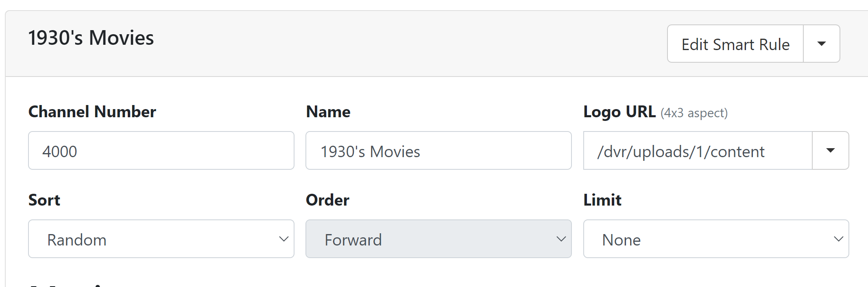
Task: Click the Name field containing 1930's Movies
Action: point(438,151)
